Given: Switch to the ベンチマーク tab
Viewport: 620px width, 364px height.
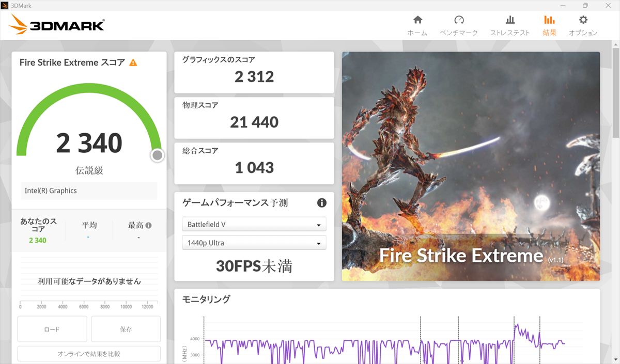Looking at the screenshot, I should [459, 26].
